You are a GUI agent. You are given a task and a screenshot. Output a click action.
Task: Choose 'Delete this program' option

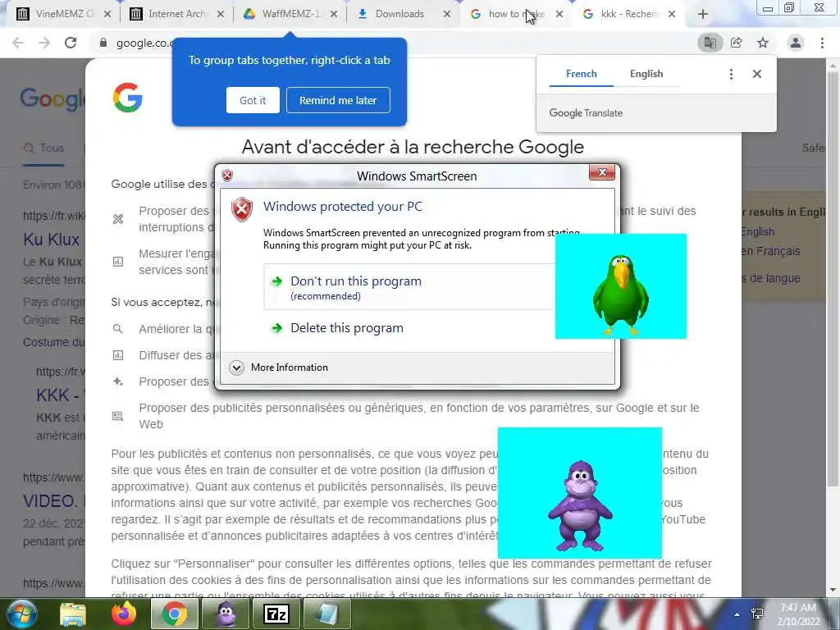pyautogui.click(x=347, y=328)
